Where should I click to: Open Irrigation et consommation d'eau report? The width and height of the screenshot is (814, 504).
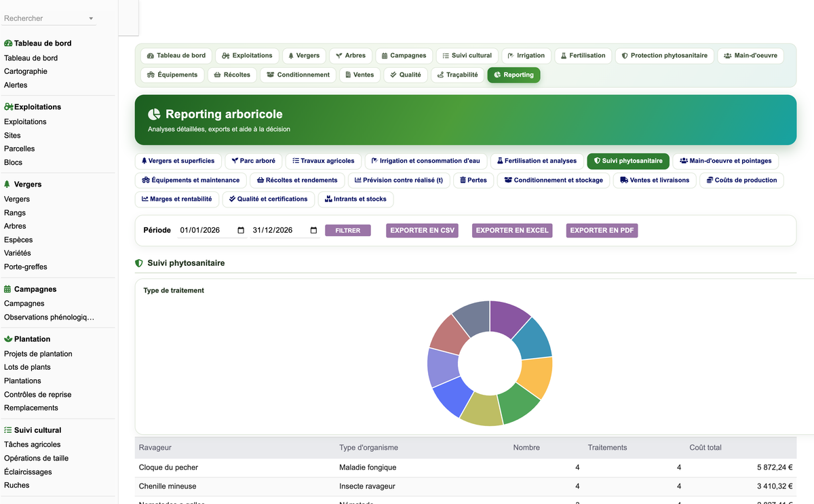pos(426,161)
